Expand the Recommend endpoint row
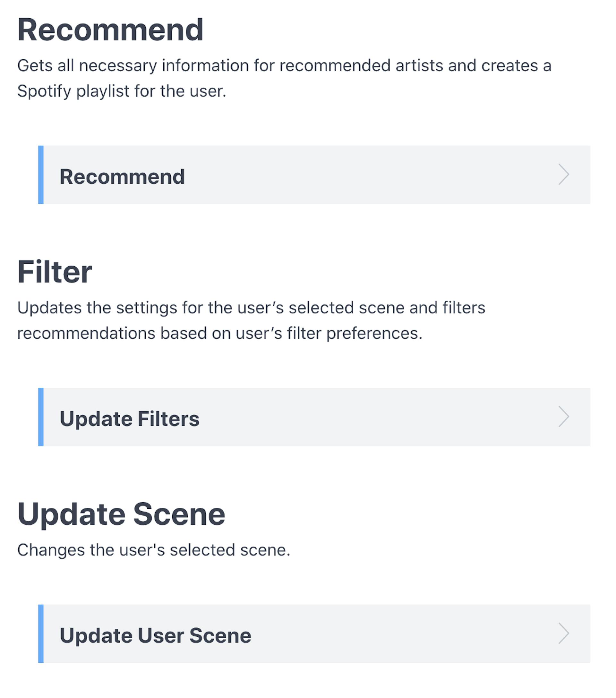This screenshot has height=698, width=616. (x=314, y=175)
